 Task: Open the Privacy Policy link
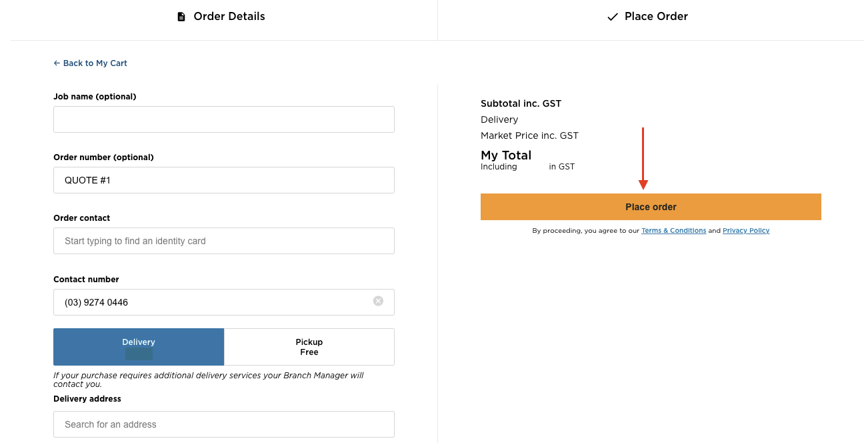(x=745, y=231)
